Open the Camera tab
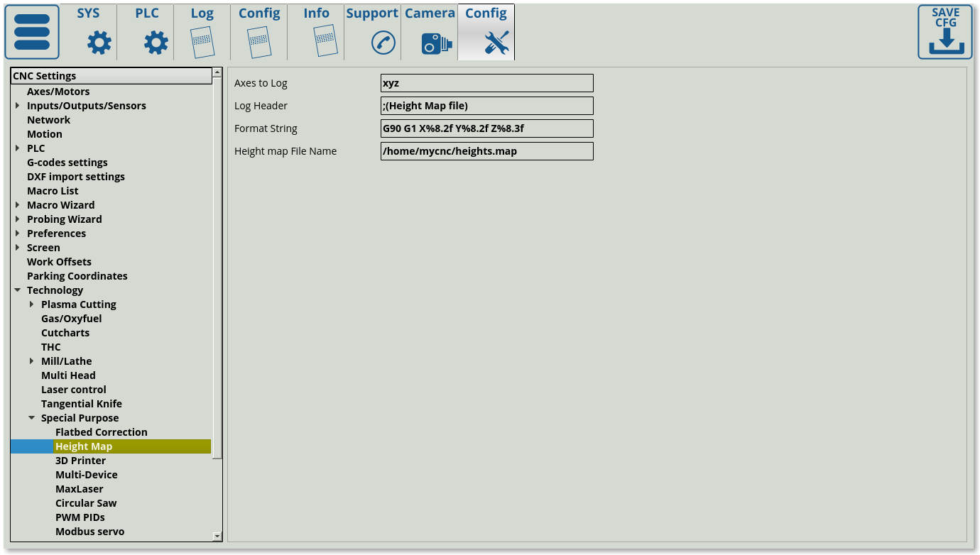The height and width of the screenshot is (555, 980). pyautogui.click(x=430, y=32)
